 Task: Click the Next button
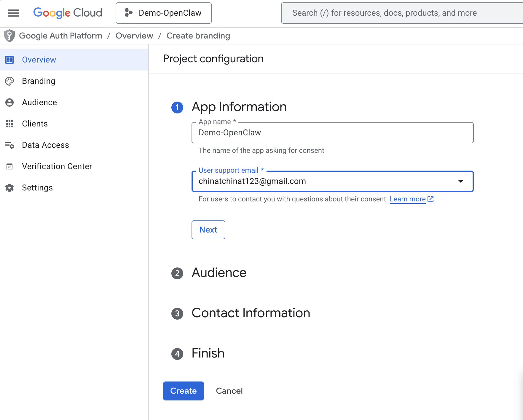click(208, 230)
